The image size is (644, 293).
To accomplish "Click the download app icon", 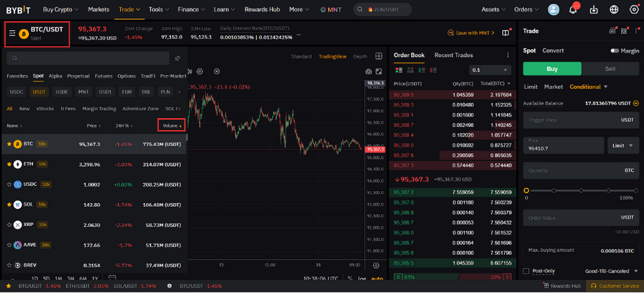I will pyautogui.click(x=593, y=9).
